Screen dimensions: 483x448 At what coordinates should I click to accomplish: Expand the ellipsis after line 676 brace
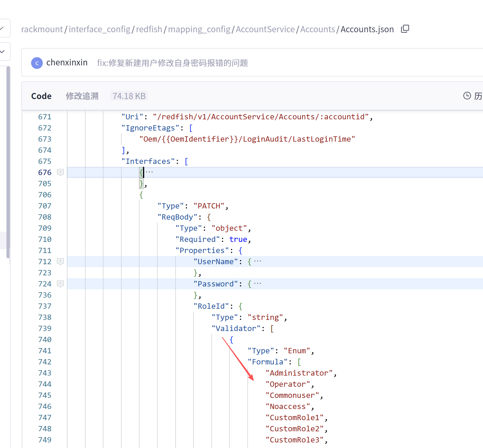click(149, 172)
